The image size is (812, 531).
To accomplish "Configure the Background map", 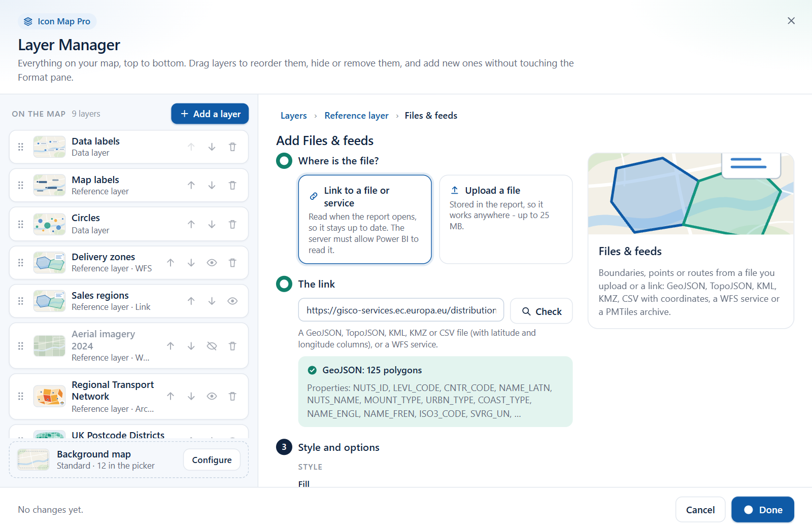I will pos(212,460).
